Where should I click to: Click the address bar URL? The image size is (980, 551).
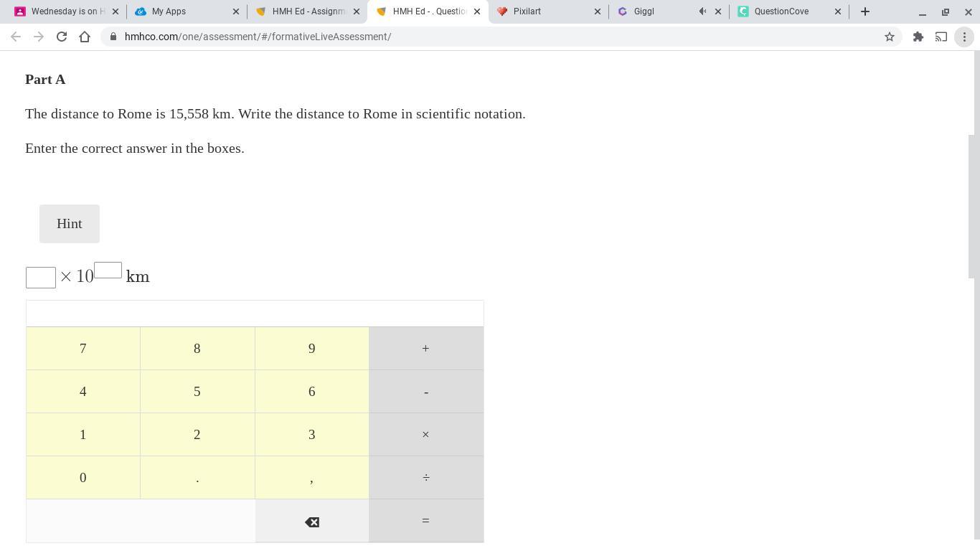[x=258, y=37]
